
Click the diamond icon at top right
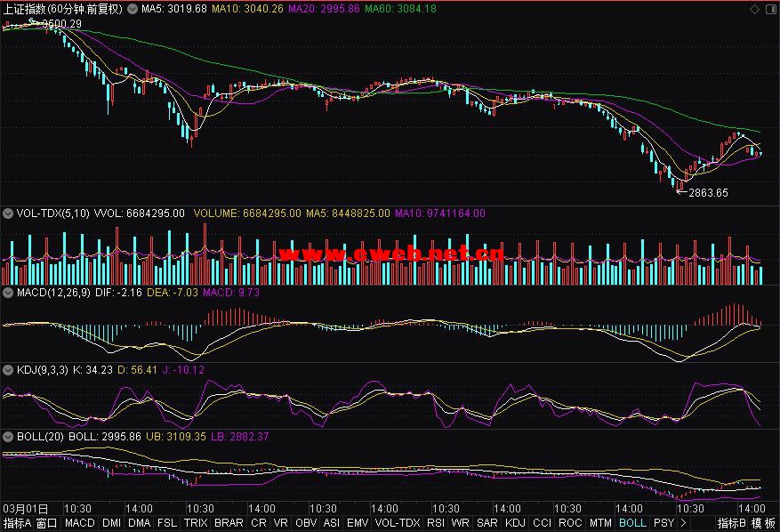(756, 8)
